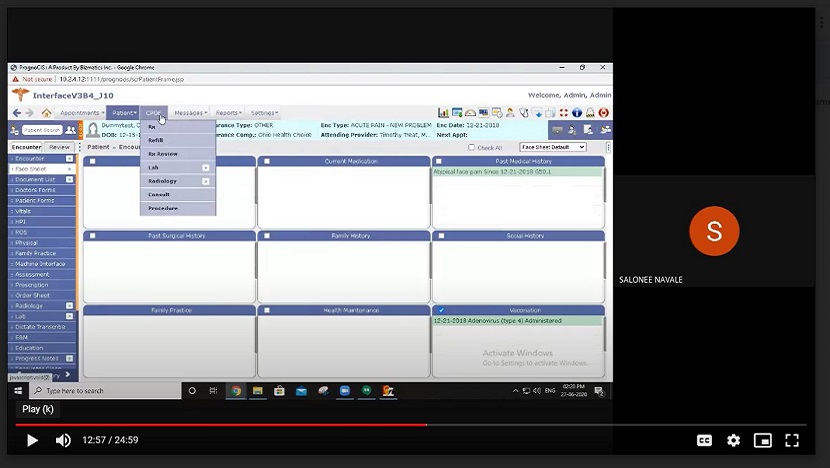830x468 pixels.
Task: Select Rx from the CPOE menu
Action: (x=178, y=127)
